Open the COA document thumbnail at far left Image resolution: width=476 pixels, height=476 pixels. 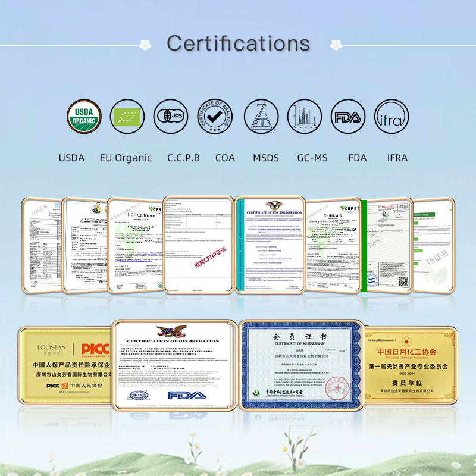pos(42,245)
